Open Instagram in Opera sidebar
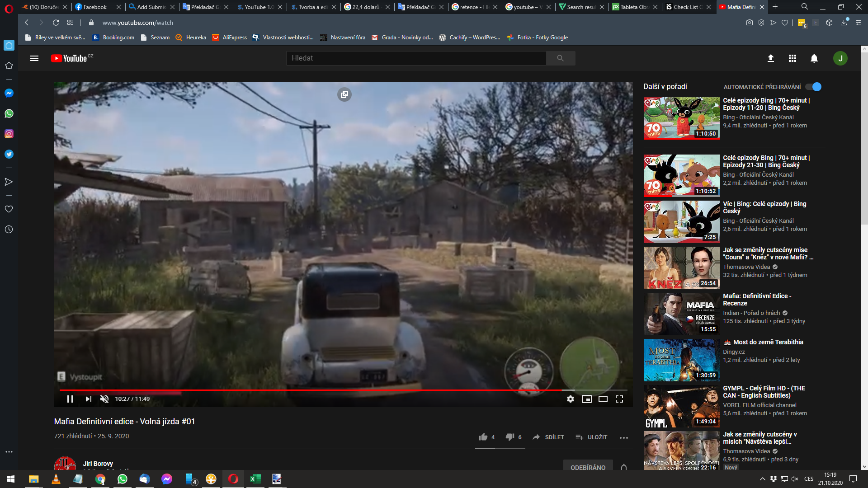 9,134
